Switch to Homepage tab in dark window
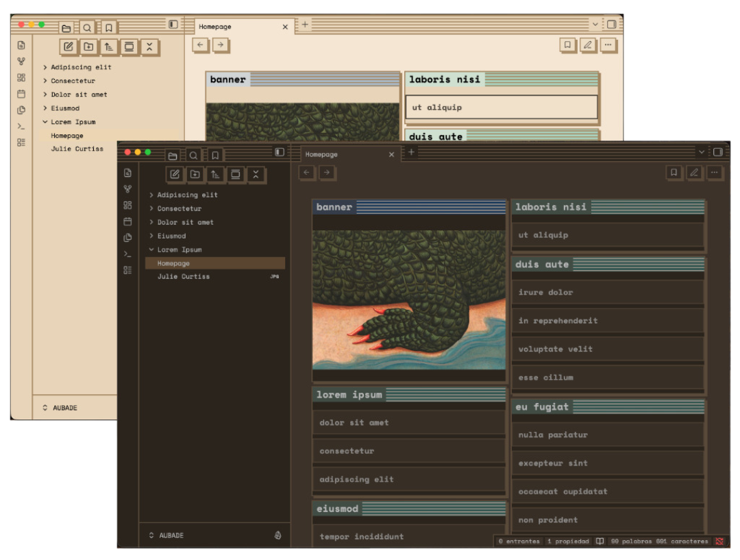Viewport: 740px width, 560px height. click(x=349, y=154)
